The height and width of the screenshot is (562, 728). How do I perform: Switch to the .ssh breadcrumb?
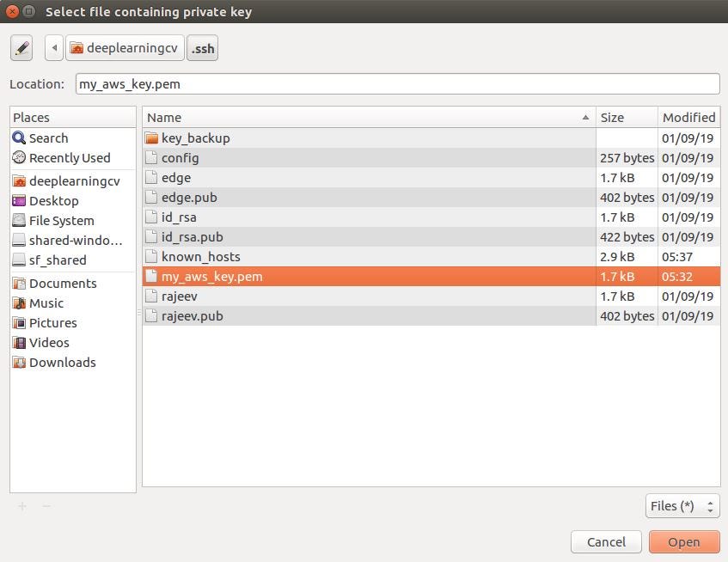click(x=202, y=48)
